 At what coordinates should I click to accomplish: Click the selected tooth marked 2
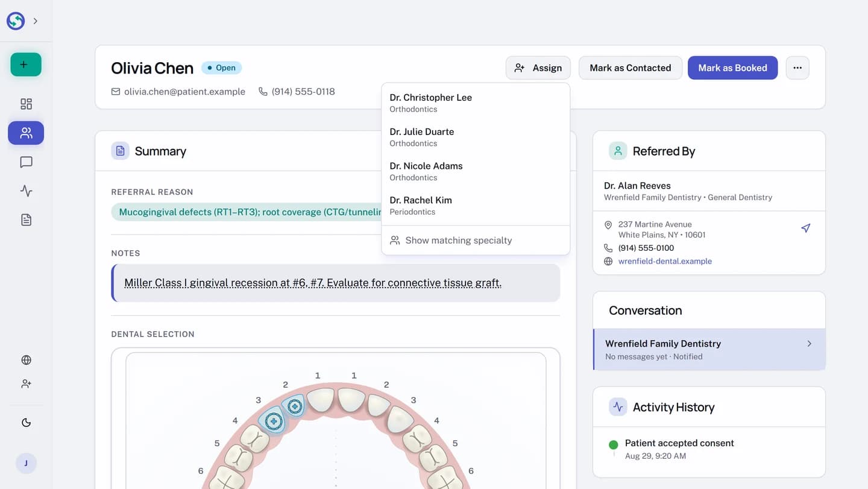(x=295, y=406)
